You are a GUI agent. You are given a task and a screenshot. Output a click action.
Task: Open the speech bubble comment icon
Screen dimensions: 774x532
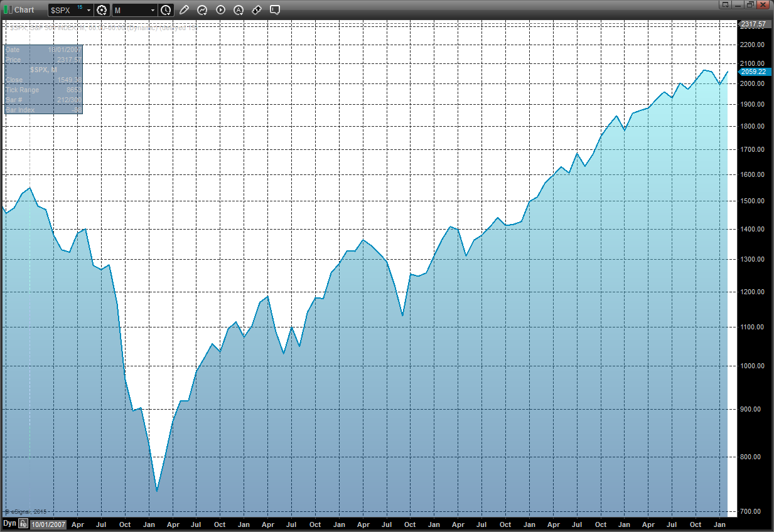(x=275, y=10)
